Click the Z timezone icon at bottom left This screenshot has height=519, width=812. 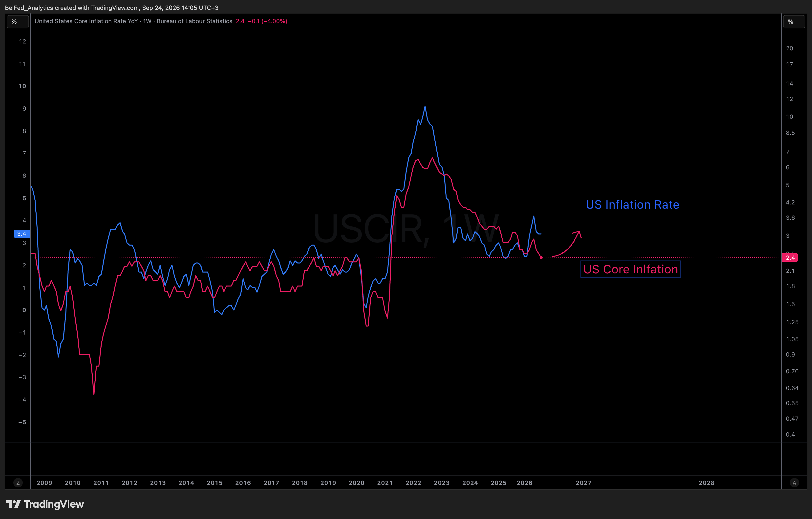[x=18, y=483]
